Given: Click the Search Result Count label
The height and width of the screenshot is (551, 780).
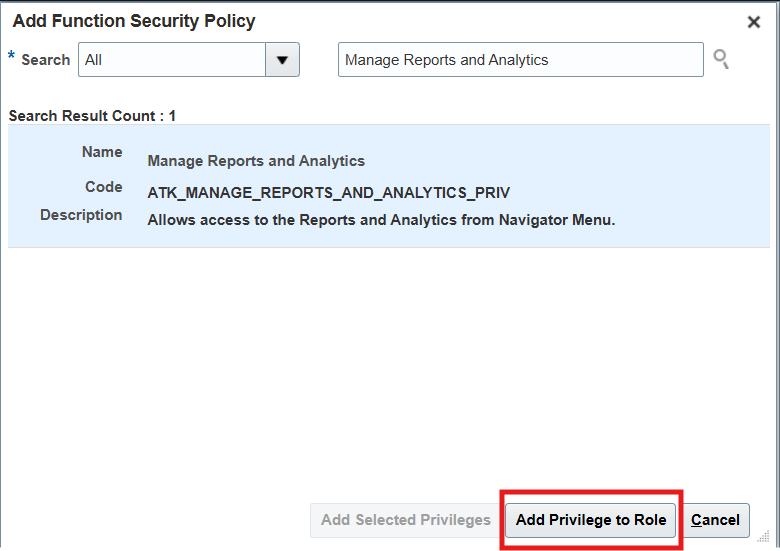Looking at the screenshot, I should click(92, 116).
